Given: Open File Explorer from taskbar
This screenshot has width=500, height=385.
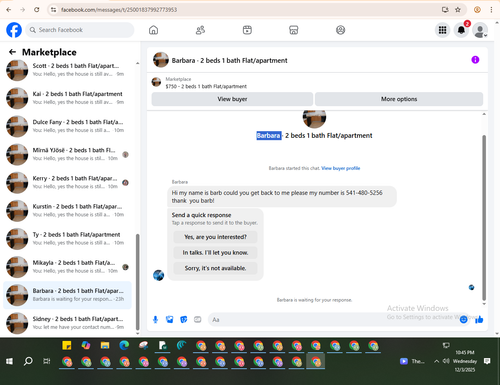Looking at the screenshot, I should [x=105, y=346].
